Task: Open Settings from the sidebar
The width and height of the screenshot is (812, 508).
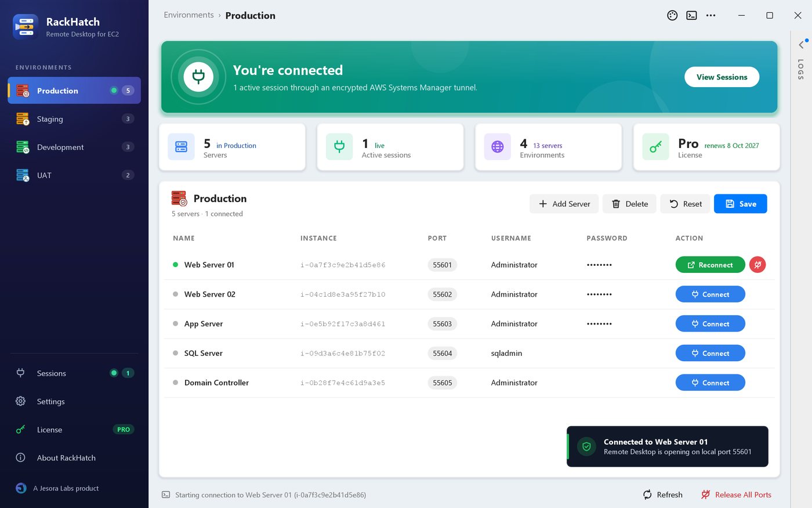Action: coord(74,401)
